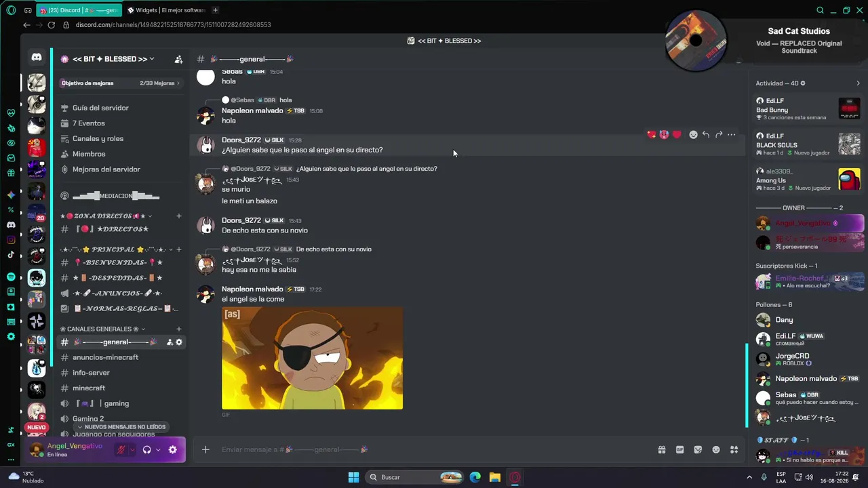
Task: Switch to the Widgets browser tab
Action: tap(165, 10)
